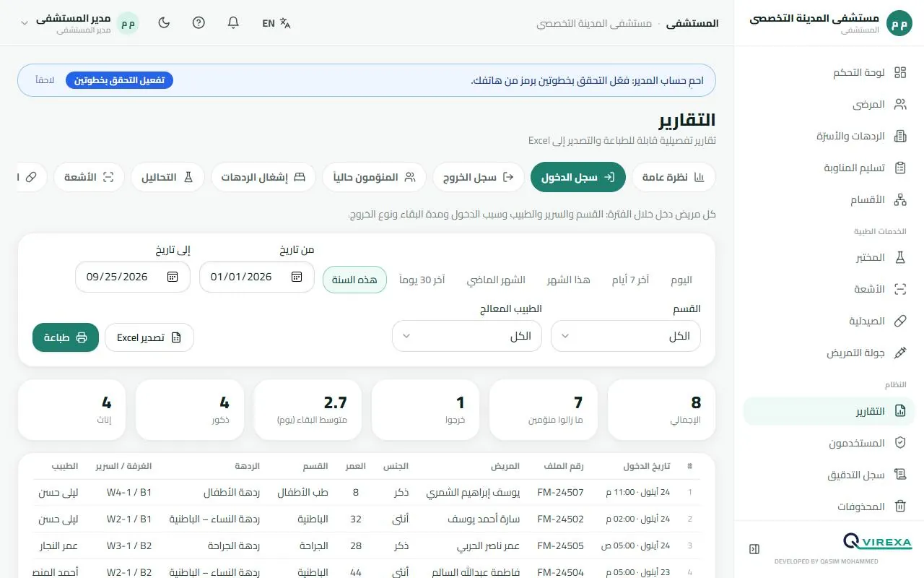Open calendar picker for إلى تاريخ
This screenshot has height=578, width=924.
tap(173, 277)
